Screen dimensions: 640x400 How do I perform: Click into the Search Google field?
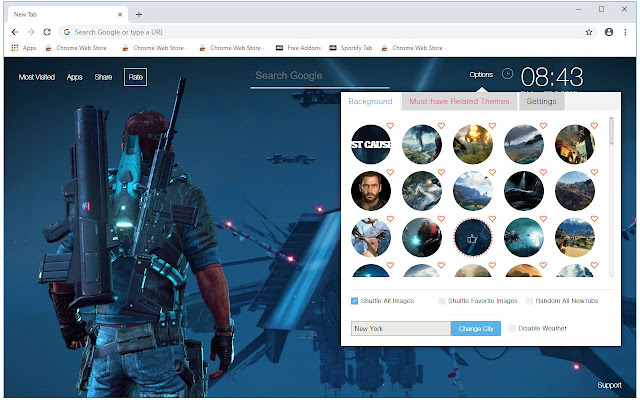click(x=320, y=76)
